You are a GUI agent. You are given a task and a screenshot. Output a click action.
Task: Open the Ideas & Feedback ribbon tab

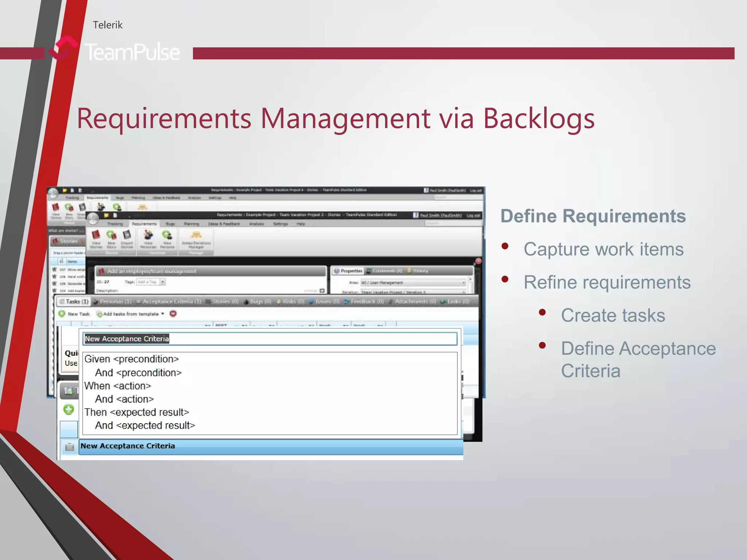click(x=224, y=224)
